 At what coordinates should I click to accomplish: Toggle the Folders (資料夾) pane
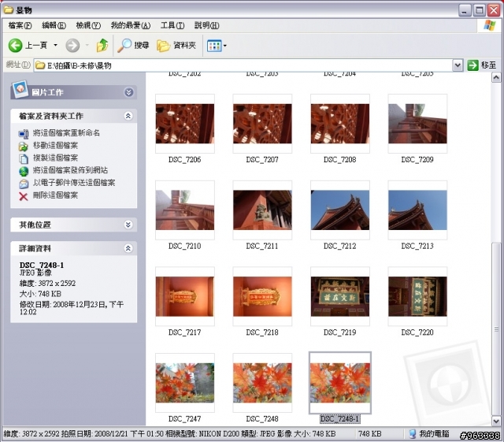(176, 46)
